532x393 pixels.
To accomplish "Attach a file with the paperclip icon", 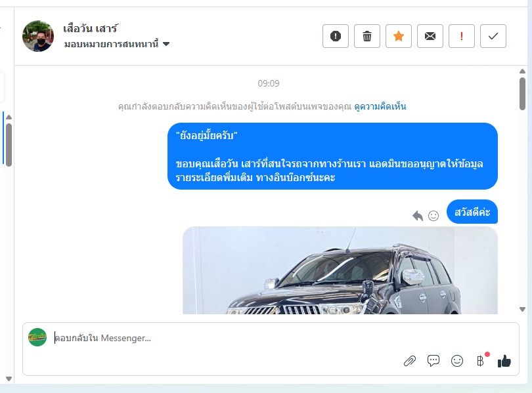I will click(x=410, y=361).
